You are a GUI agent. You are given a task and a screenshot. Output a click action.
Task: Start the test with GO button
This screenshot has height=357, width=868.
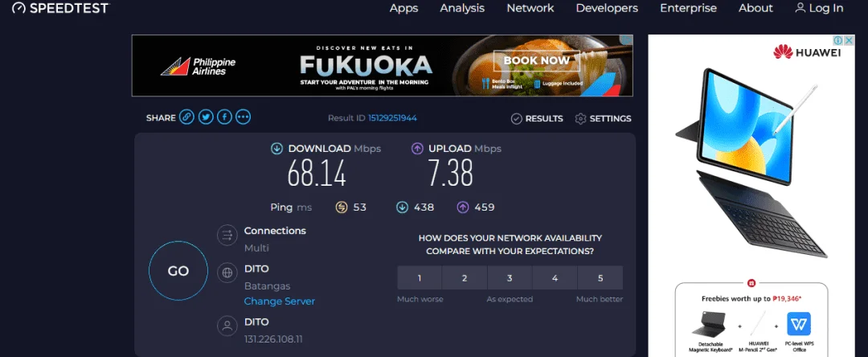coord(178,271)
